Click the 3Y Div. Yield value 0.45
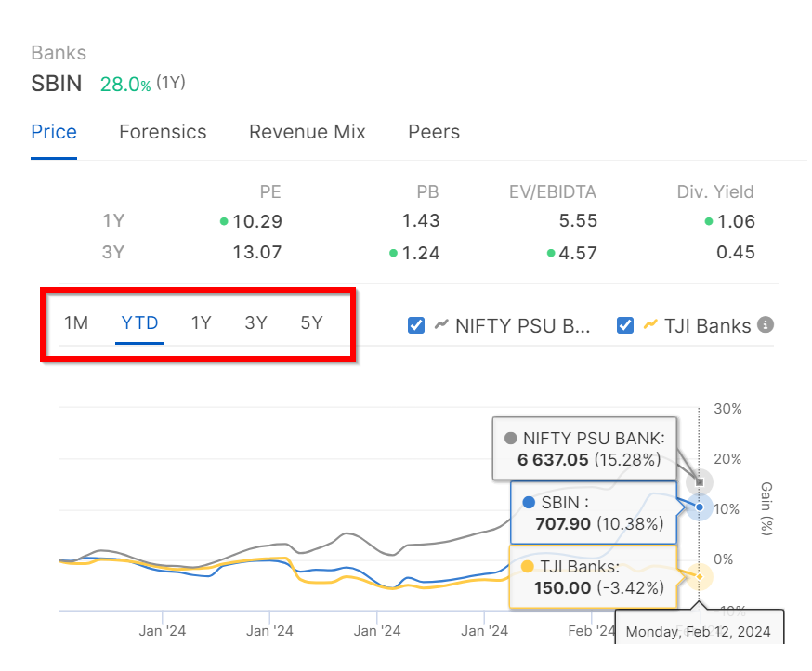The height and width of the screenshot is (671, 812). tap(736, 253)
